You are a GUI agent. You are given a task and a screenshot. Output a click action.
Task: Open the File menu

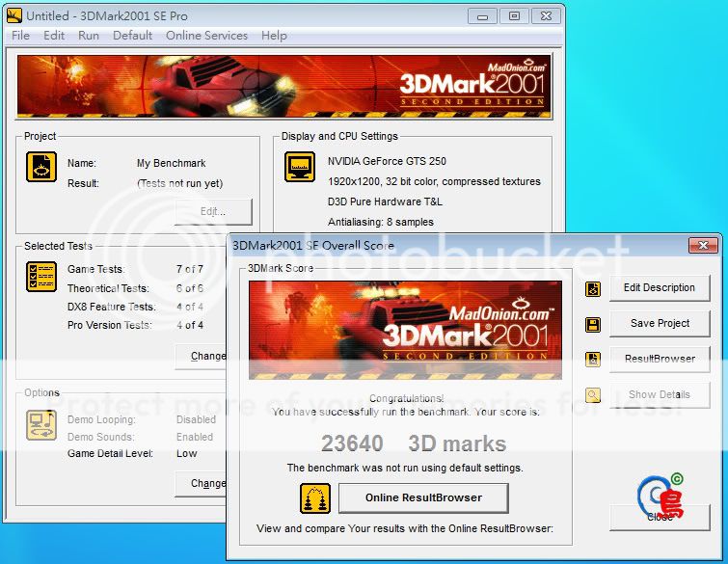click(x=20, y=36)
